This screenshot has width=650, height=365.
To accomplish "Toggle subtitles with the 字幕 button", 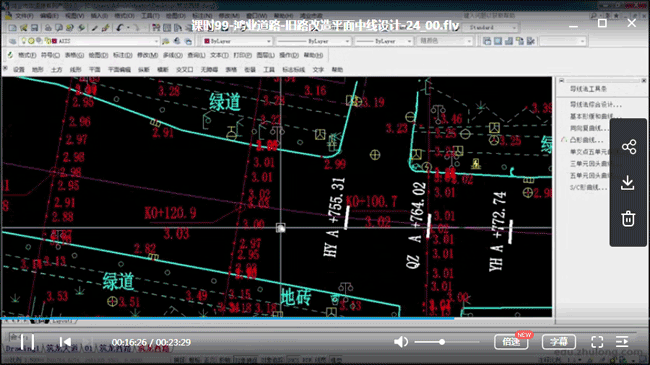I will click(x=559, y=342).
